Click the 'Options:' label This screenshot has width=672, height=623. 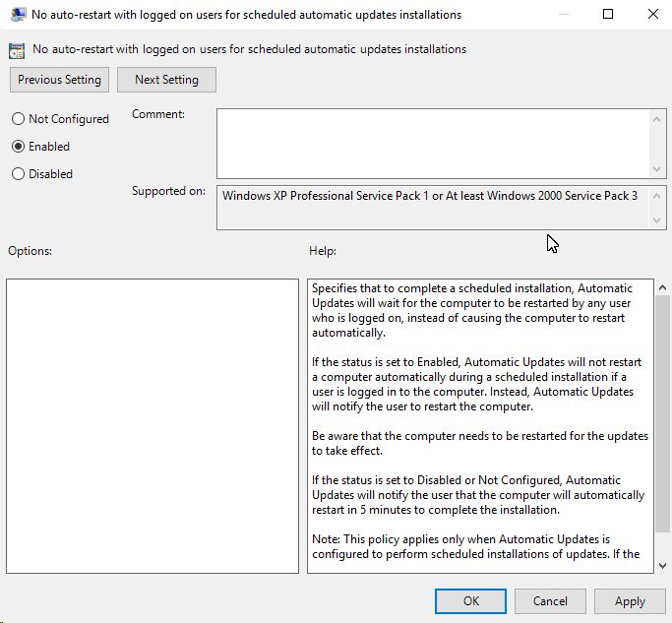30,251
